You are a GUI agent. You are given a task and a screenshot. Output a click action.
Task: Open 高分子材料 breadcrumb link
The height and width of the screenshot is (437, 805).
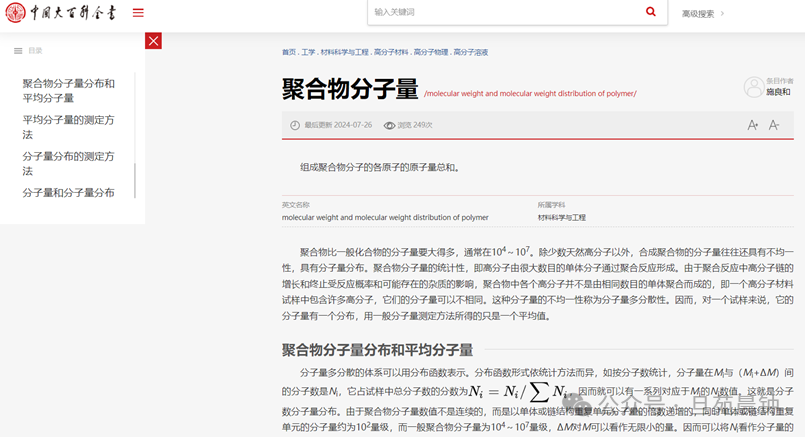pyautogui.click(x=391, y=52)
